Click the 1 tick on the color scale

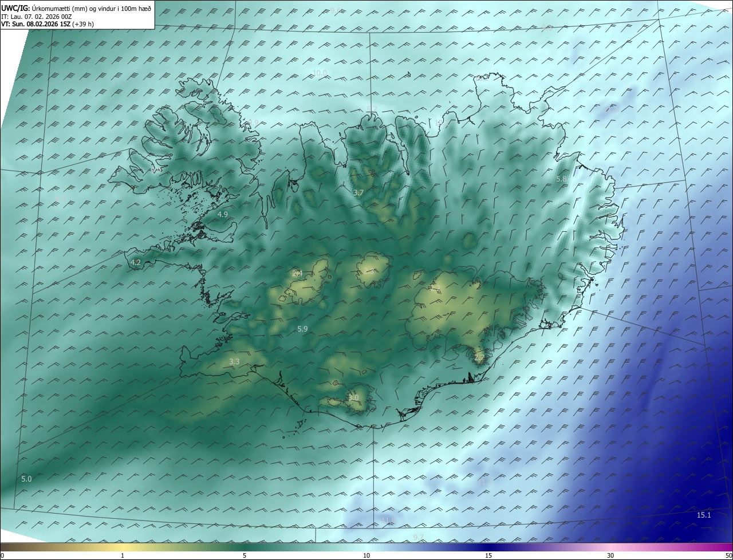123,555
